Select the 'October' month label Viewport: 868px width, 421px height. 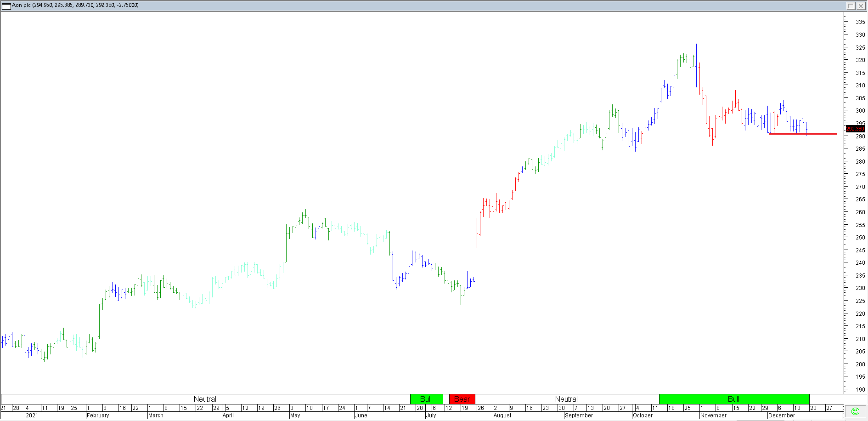643,415
